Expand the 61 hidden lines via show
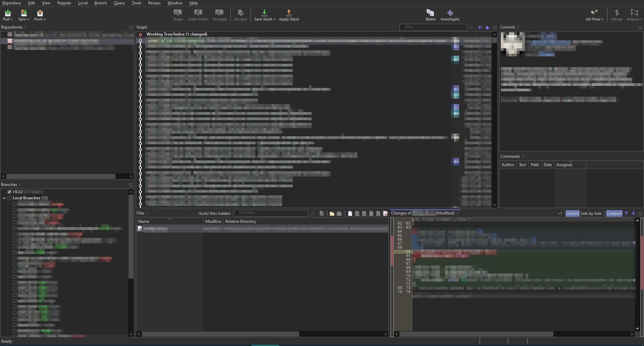 coord(462,219)
